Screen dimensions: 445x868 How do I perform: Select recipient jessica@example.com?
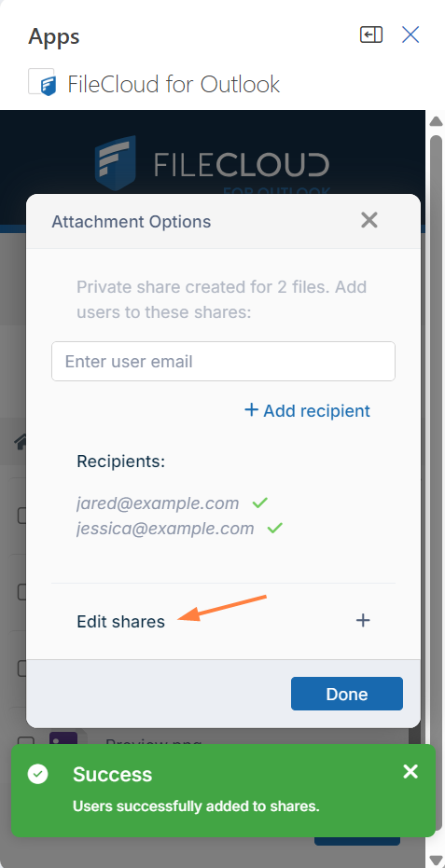click(165, 528)
